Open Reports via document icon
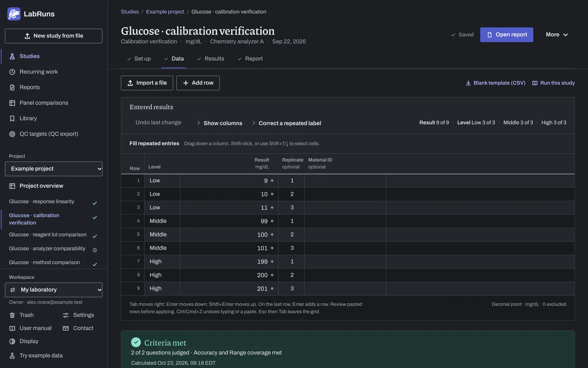 click(x=12, y=88)
